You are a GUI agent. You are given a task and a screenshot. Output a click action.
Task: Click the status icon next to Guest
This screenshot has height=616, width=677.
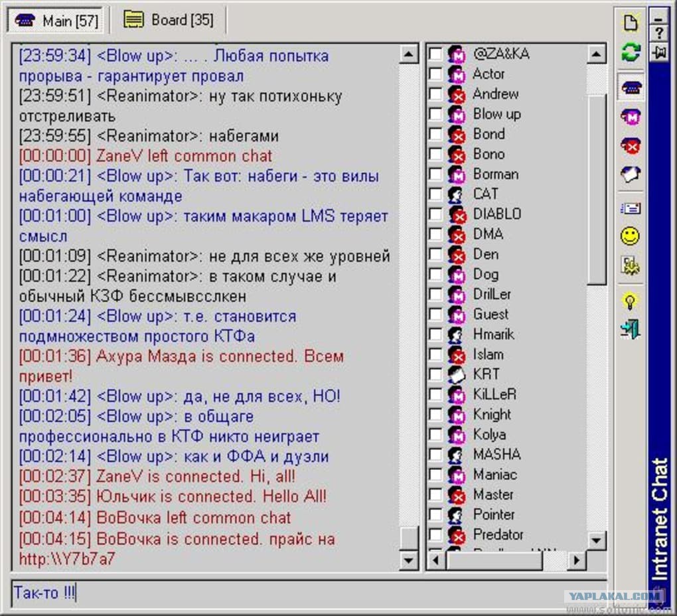coord(456,314)
